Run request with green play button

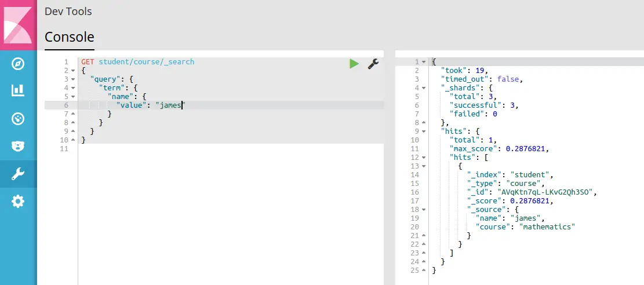pos(354,64)
